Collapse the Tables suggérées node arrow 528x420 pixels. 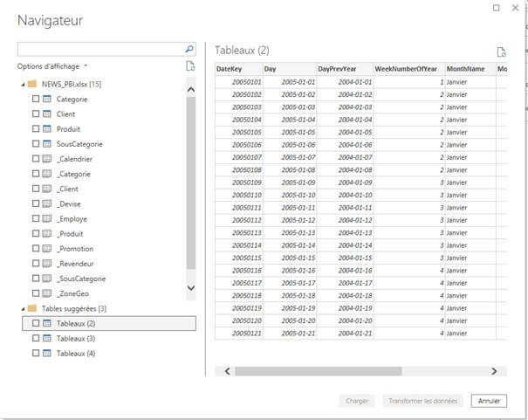coord(23,309)
